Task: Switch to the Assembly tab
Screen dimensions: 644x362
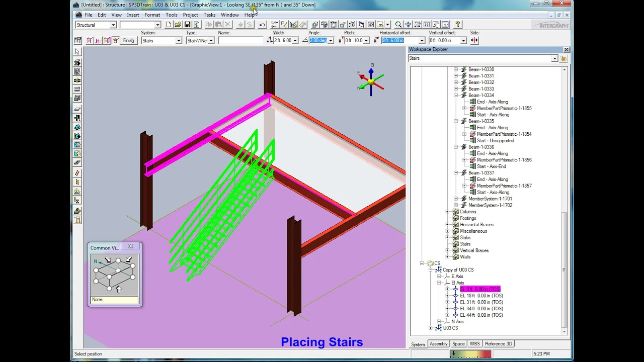Action: pyautogui.click(x=438, y=344)
